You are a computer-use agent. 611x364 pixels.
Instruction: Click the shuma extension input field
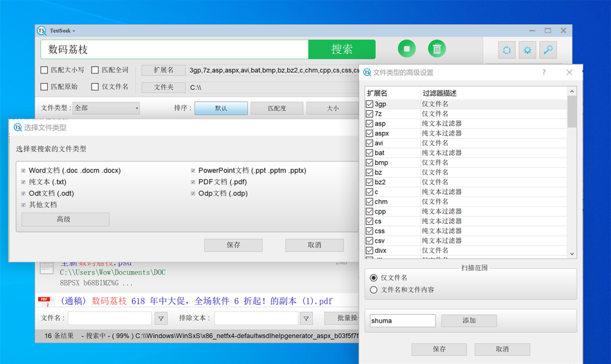[x=403, y=321]
